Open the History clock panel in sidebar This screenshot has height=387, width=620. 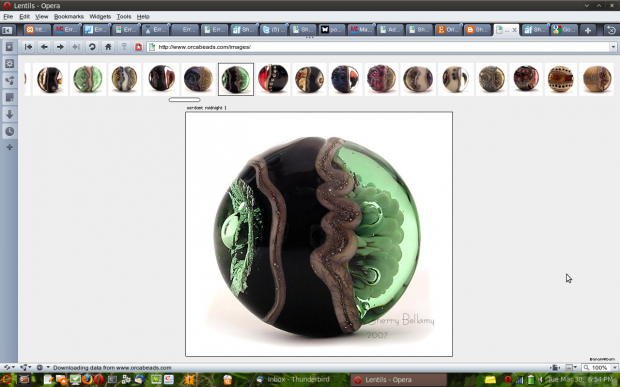pyautogui.click(x=9, y=132)
